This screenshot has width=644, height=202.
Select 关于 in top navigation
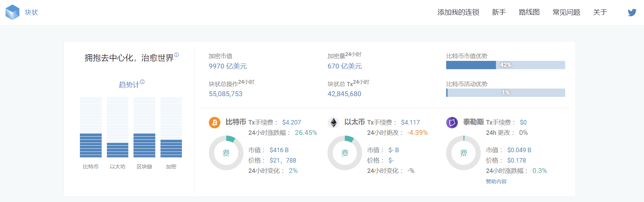(600, 12)
